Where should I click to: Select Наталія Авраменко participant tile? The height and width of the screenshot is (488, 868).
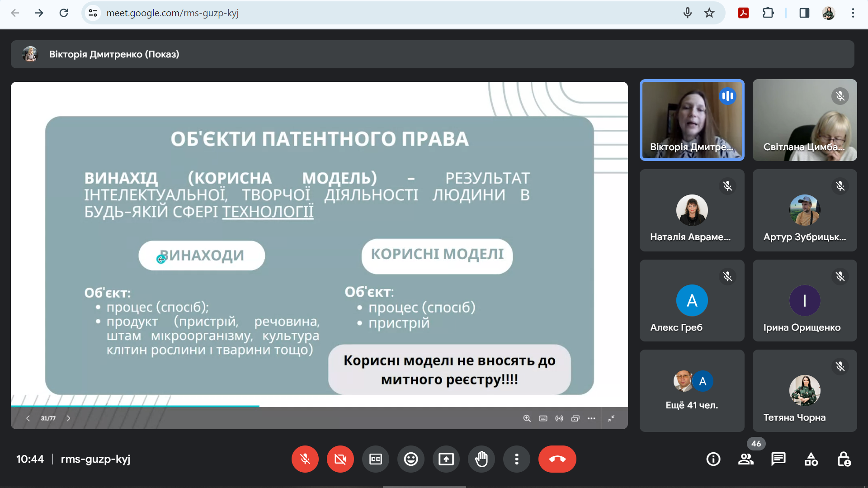click(692, 210)
